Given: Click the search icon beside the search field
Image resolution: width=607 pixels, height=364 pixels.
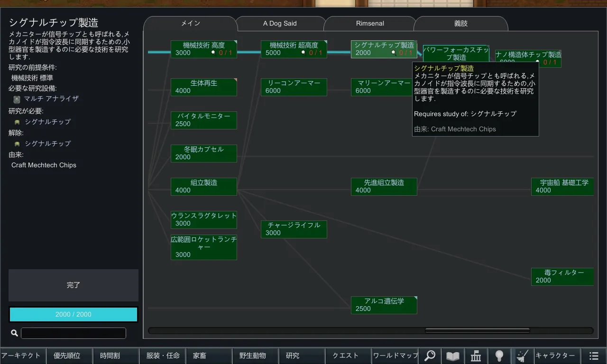Looking at the screenshot, I should [x=14, y=333].
